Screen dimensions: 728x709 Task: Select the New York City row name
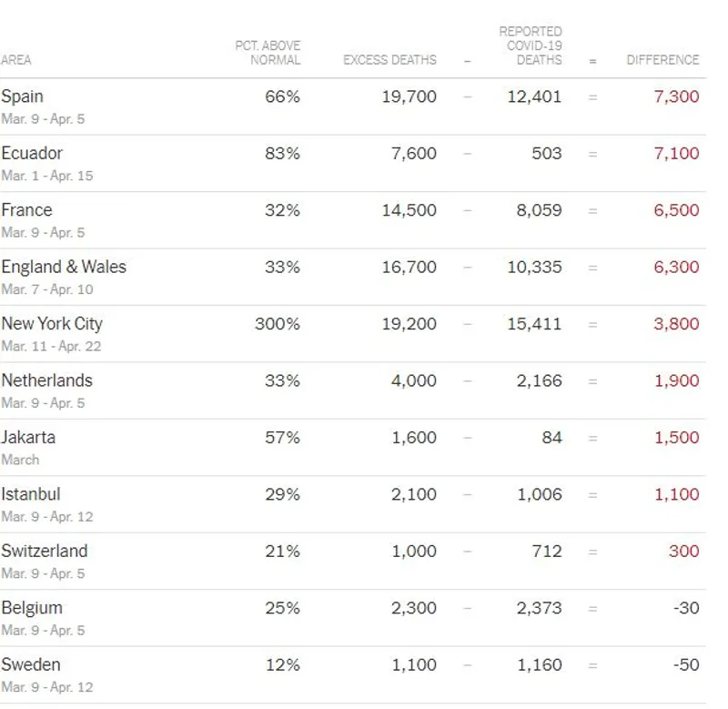pyautogui.click(x=52, y=323)
